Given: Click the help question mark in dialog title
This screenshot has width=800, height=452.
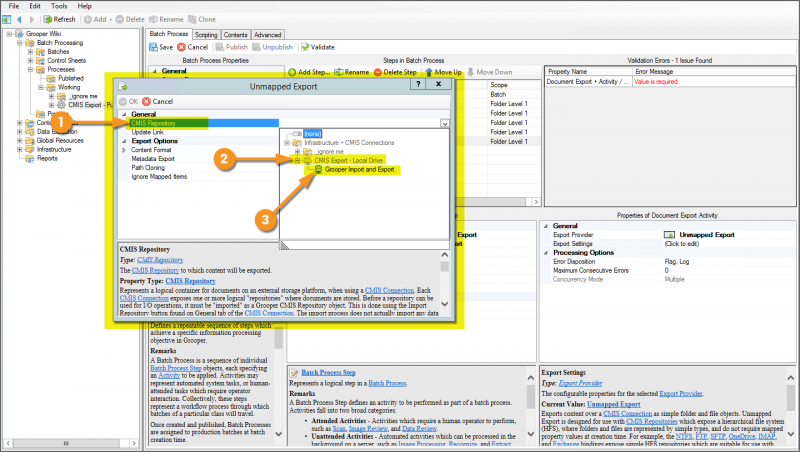Looking at the screenshot, I should [418, 84].
